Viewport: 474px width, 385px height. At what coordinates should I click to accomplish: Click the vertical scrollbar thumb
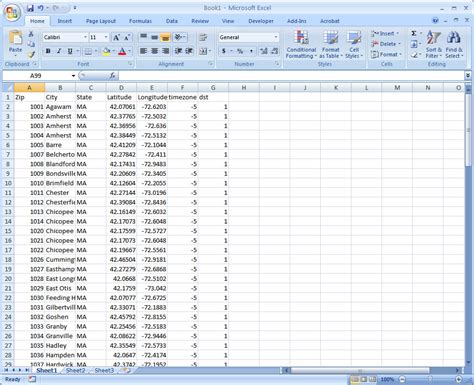468,129
